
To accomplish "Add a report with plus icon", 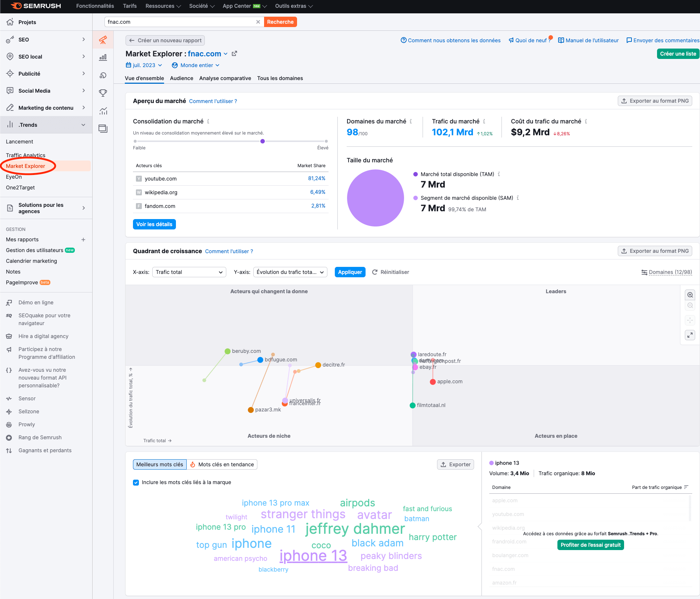I will point(83,239).
